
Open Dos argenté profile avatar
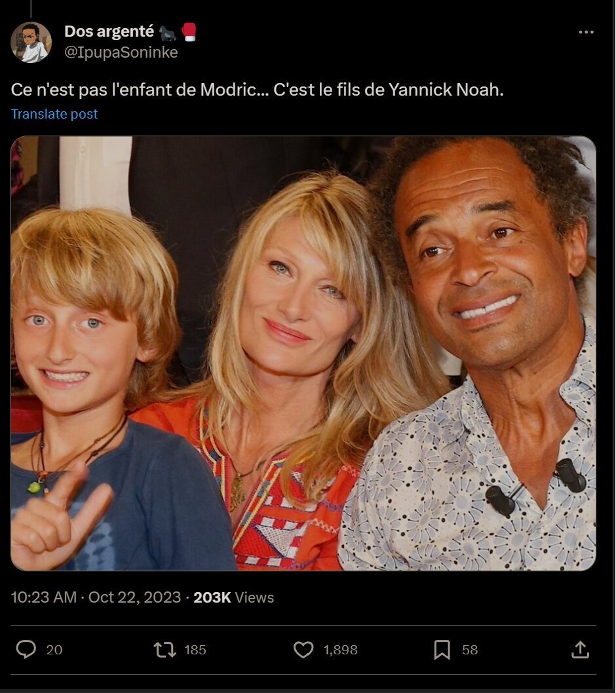point(31,42)
